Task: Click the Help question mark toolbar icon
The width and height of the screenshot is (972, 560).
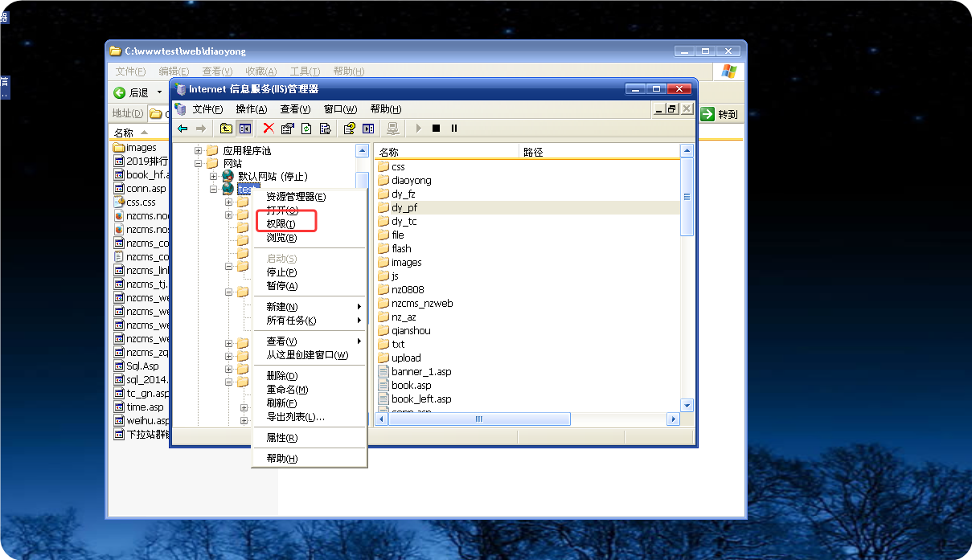Action: coord(350,129)
